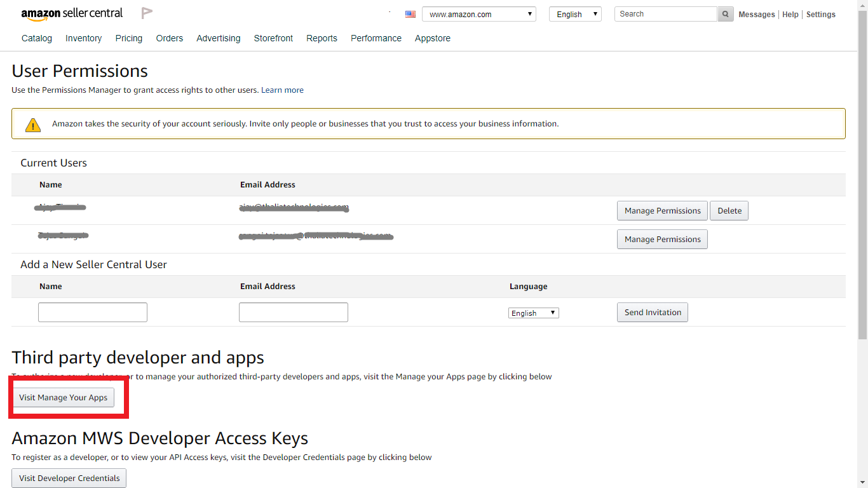This screenshot has width=868, height=488.
Task: Open the Catalog menu
Action: (x=37, y=38)
